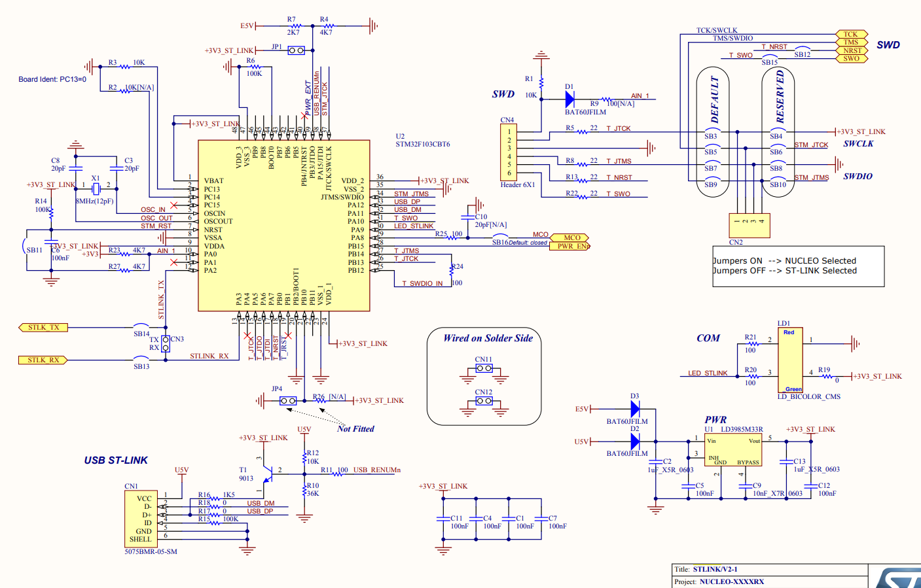The width and height of the screenshot is (921, 588).
Task: Select the T_SWDIO_IN net label
Action: [x=422, y=284]
